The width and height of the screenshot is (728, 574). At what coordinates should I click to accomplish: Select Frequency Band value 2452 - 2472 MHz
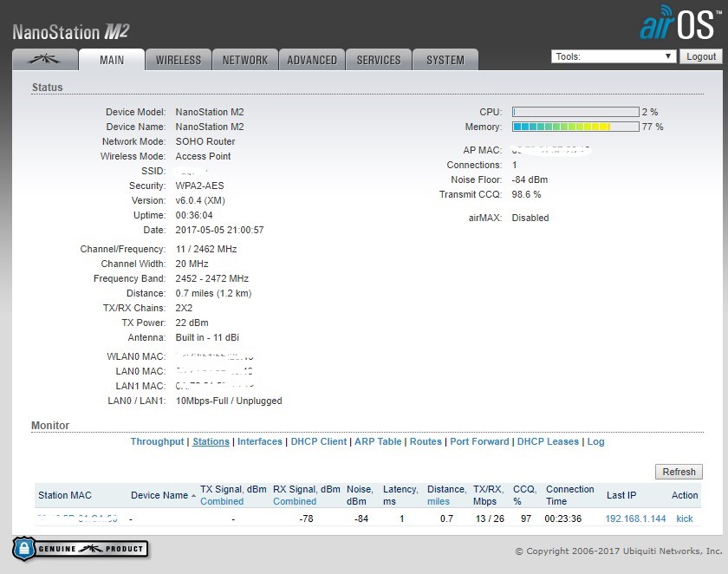pos(211,278)
